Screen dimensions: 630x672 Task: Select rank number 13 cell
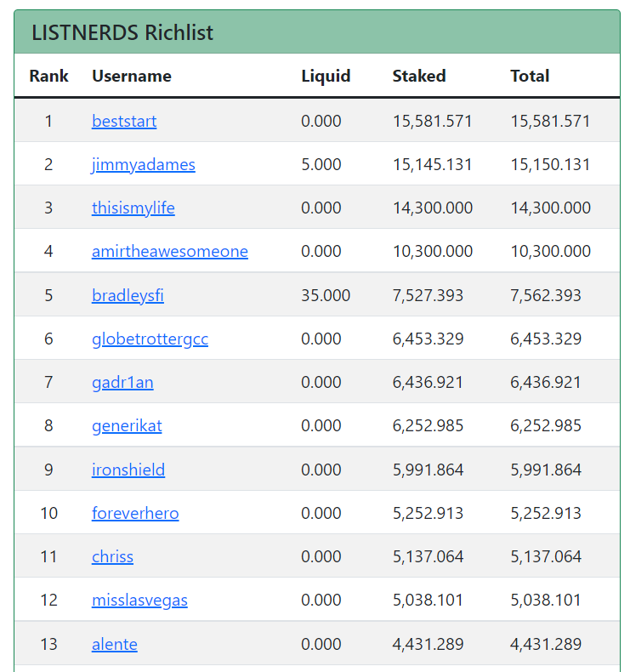(x=48, y=644)
